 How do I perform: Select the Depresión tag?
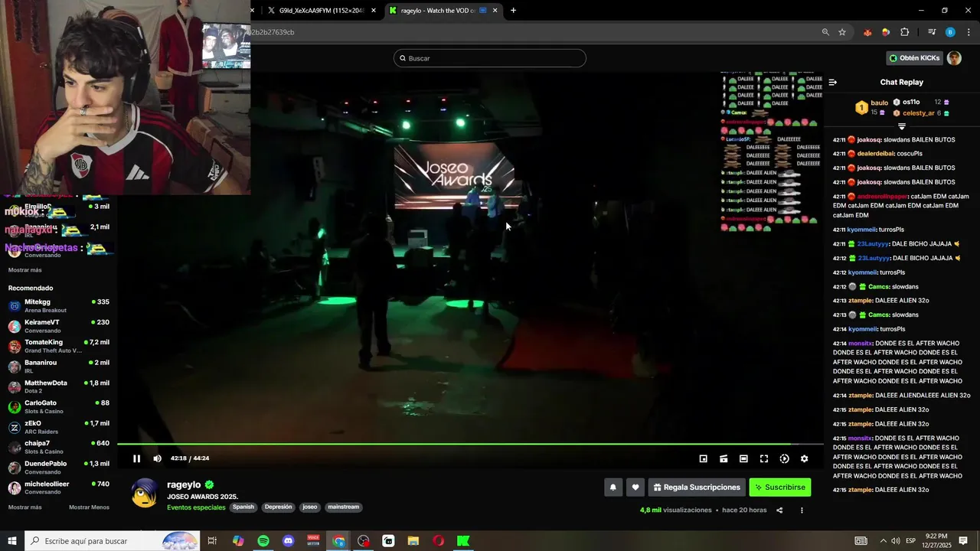(278, 507)
